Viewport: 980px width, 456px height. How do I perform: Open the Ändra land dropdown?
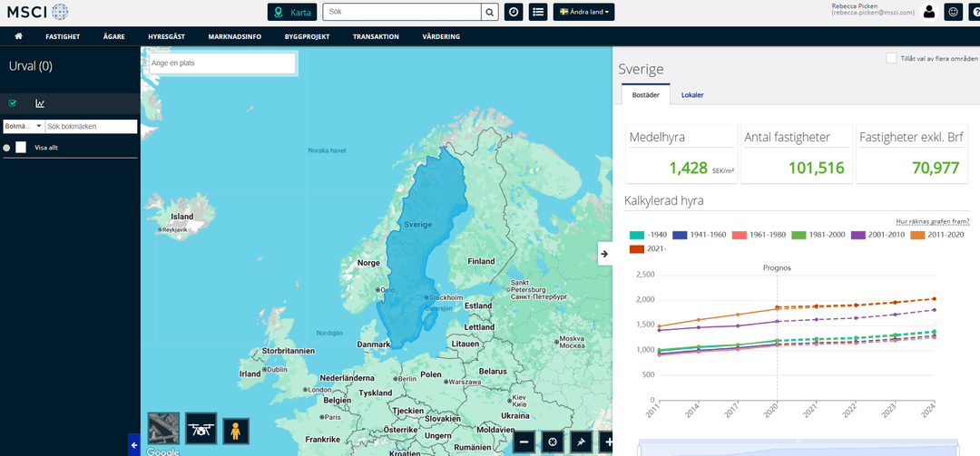pos(584,12)
